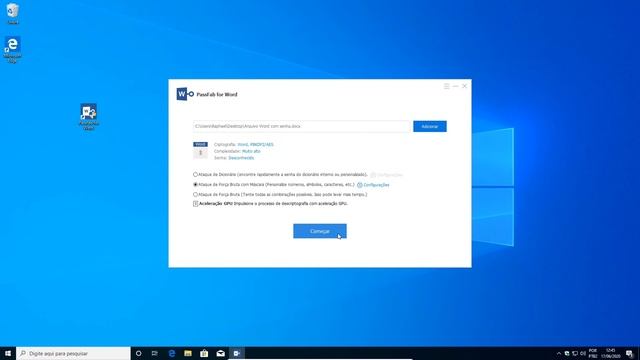Minimize the PassFab for Word window
Image resolution: width=640 pixels, height=360 pixels.
pos(456,86)
